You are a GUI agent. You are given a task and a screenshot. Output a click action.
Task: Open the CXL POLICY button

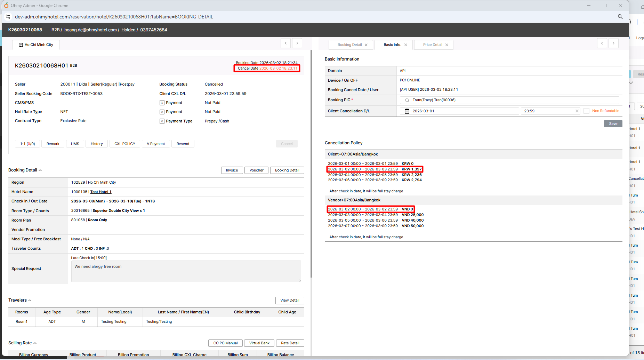(124, 144)
